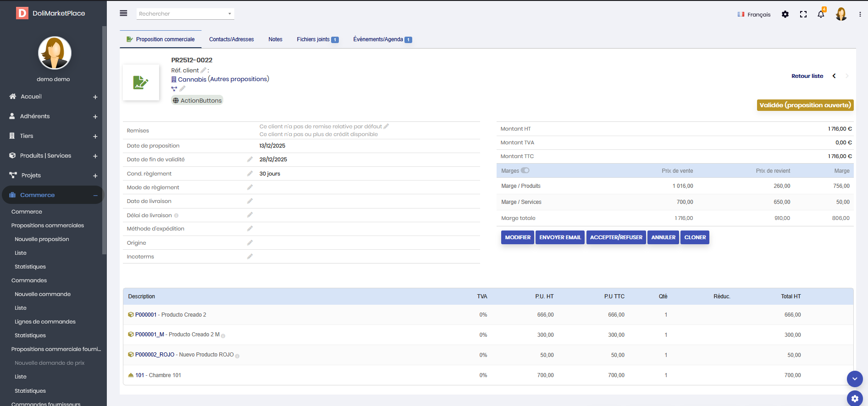Click previous proposal arrow next to Retour liste
Image resolution: width=868 pixels, height=406 pixels.
pos(834,76)
